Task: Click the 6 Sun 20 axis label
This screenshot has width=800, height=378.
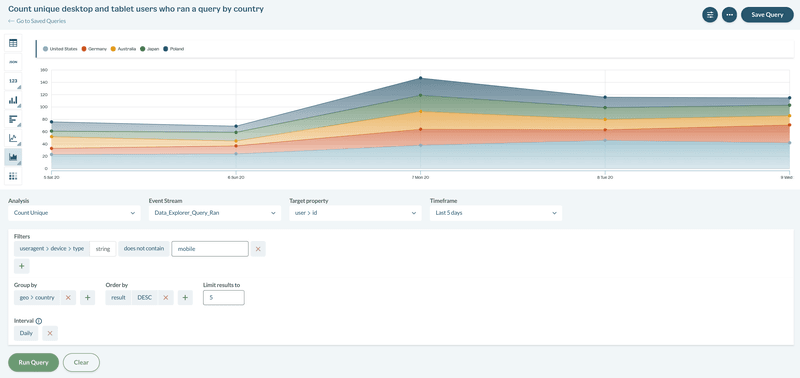Action: tap(236, 178)
